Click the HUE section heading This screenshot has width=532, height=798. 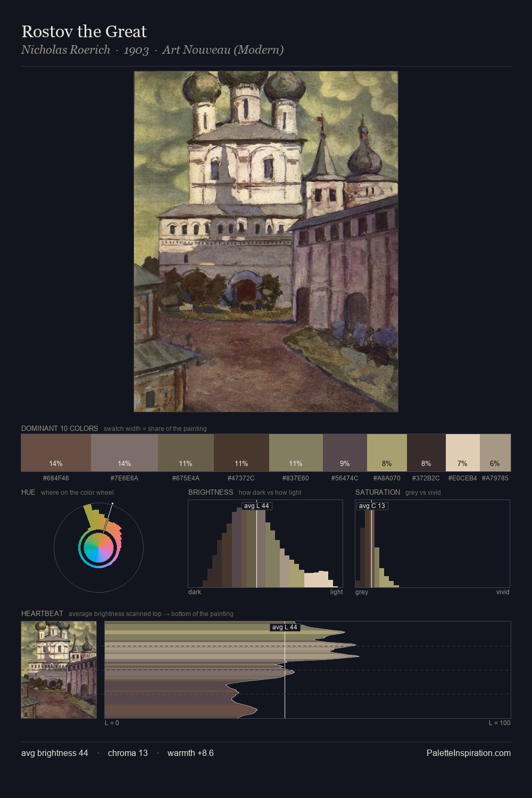tap(28, 492)
